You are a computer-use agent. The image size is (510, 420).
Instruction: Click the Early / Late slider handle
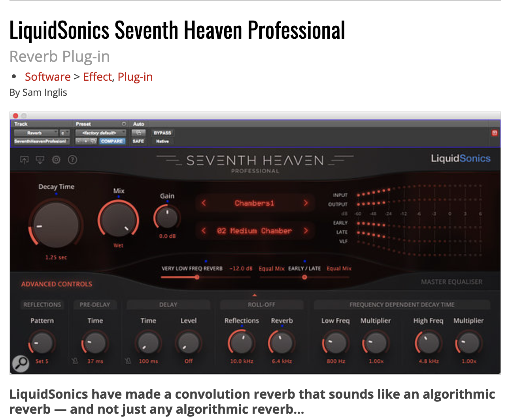pyautogui.click(x=304, y=277)
